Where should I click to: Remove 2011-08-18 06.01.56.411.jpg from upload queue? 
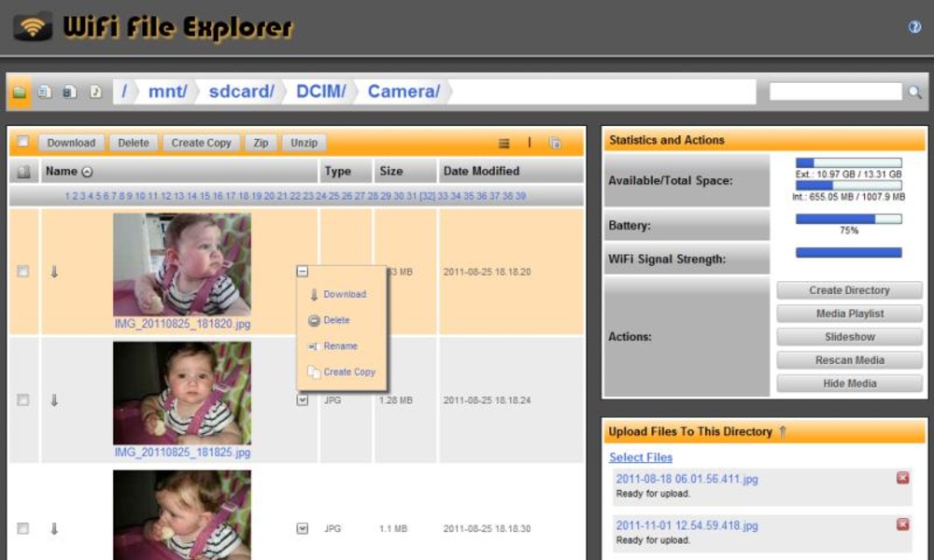point(902,478)
